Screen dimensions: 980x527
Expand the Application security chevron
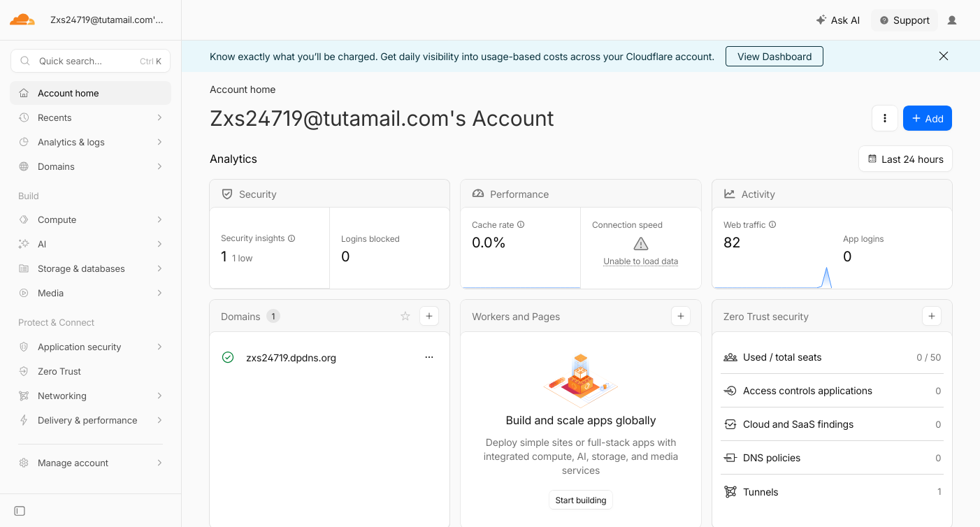click(160, 347)
